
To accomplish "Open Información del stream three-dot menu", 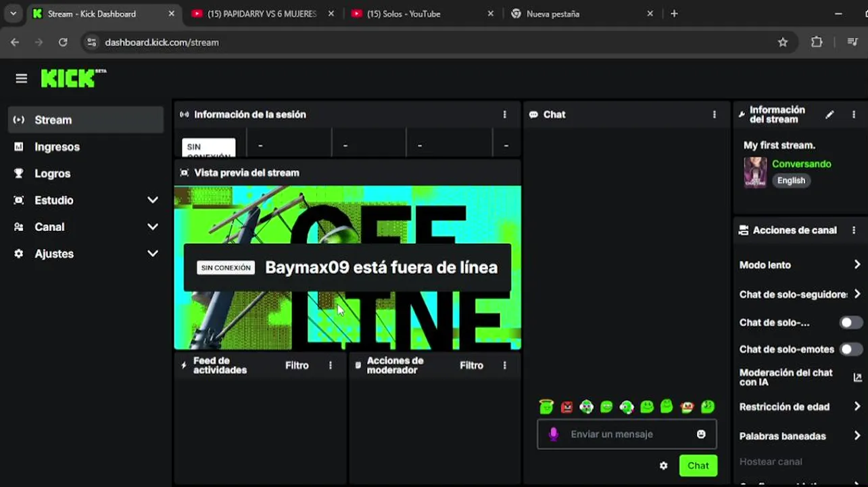I will [854, 115].
